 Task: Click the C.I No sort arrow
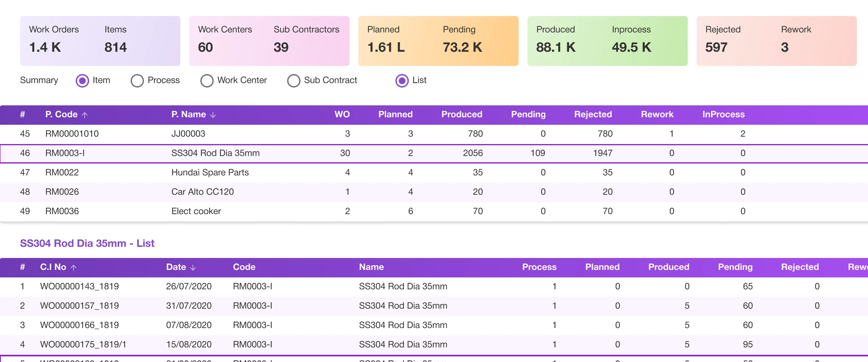click(74, 268)
